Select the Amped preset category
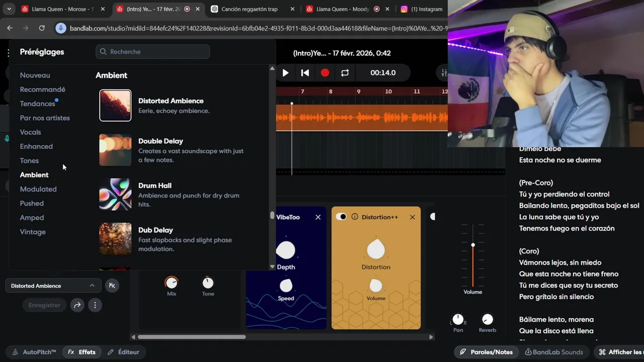This screenshot has height=362, width=644. pos(32,218)
